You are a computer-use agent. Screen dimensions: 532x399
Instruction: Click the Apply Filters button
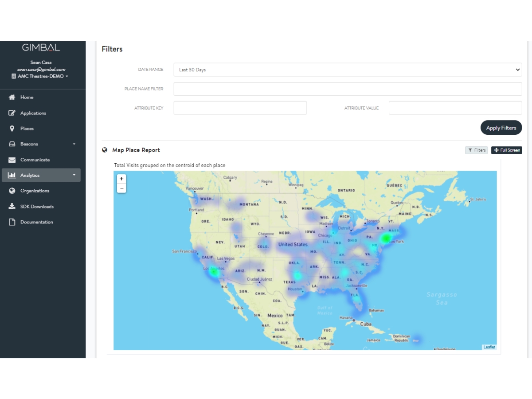coord(501,128)
